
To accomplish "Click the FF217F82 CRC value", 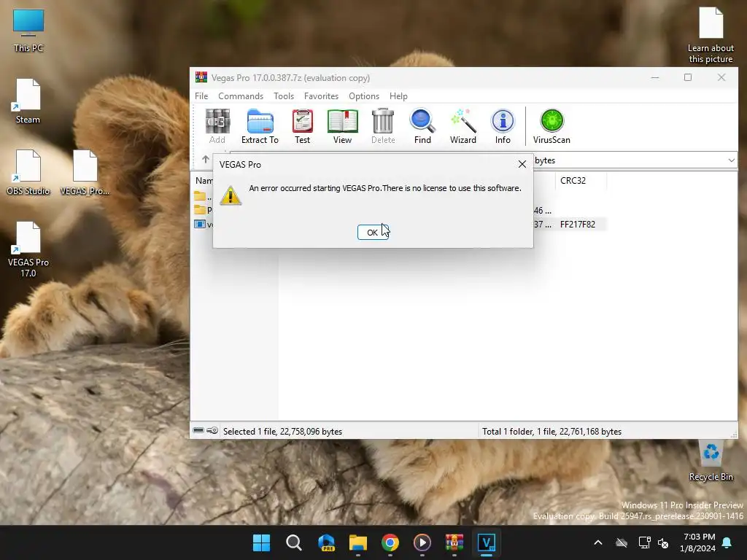I will point(578,225).
